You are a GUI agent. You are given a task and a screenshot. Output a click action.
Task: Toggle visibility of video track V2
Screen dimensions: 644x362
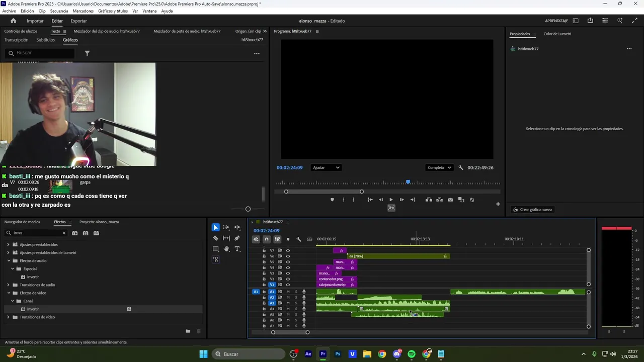coord(288,279)
